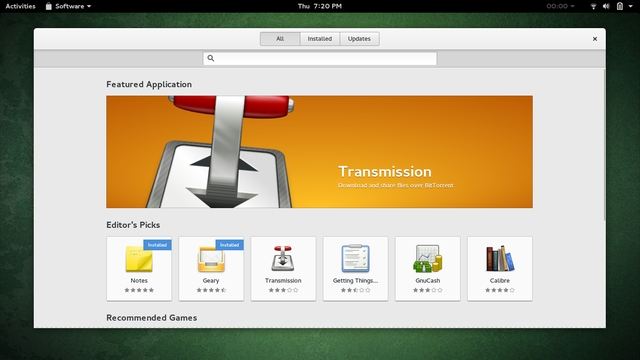Screen dimensions: 640x360
Task: Close the Software window
Action: click(595, 39)
